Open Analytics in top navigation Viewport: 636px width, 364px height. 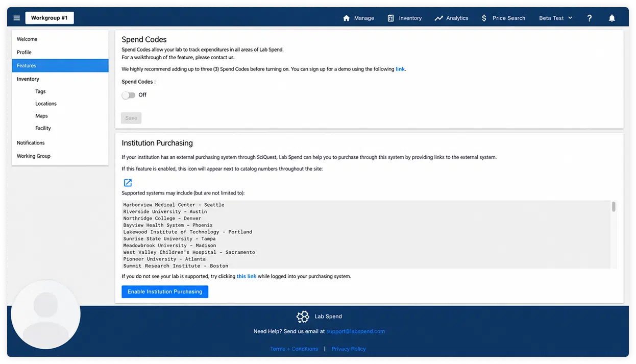tap(457, 18)
